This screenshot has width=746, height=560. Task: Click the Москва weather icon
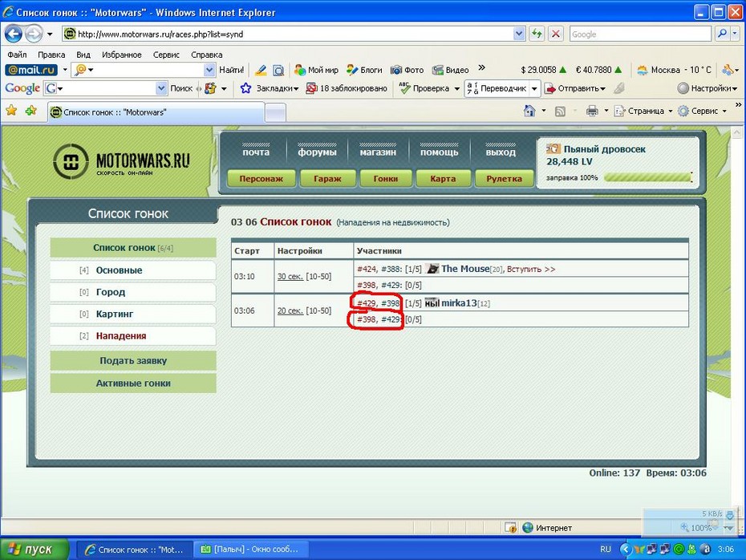(643, 70)
